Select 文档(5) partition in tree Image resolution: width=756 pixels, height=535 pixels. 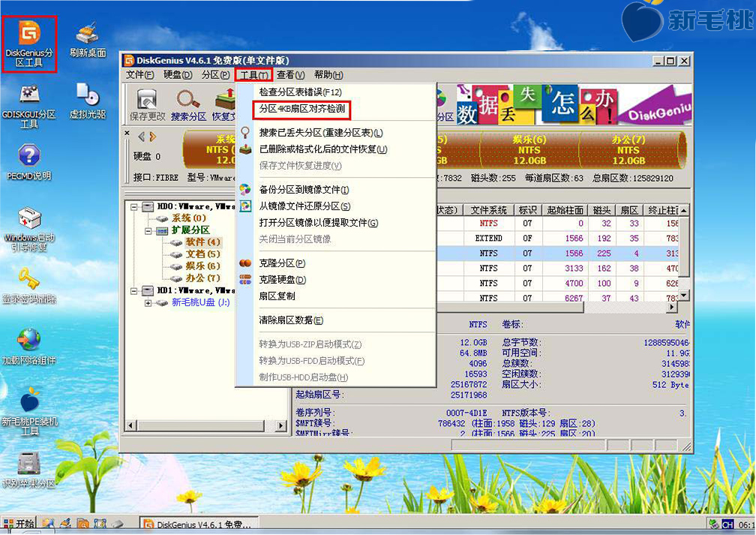[203, 254]
